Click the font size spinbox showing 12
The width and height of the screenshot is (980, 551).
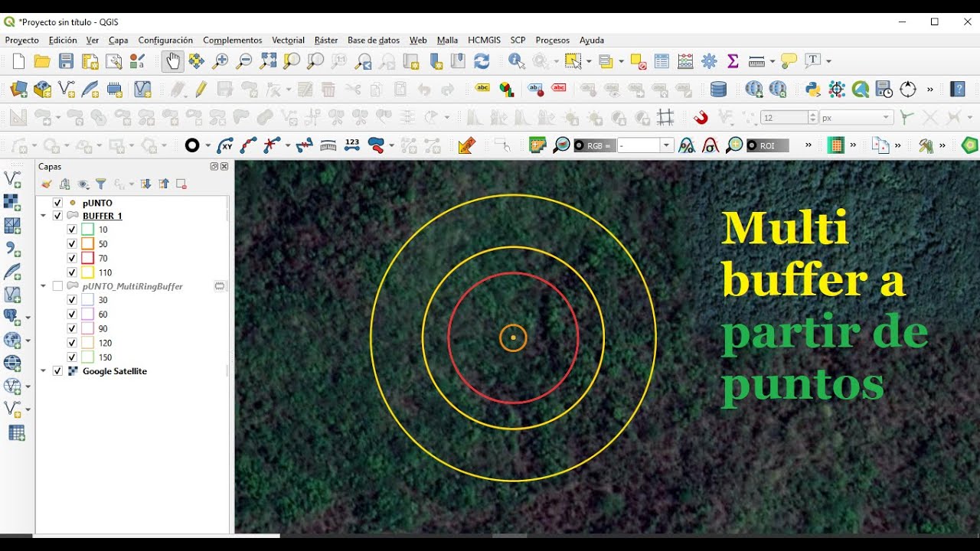pyautogui.click(x=789, y=118)
